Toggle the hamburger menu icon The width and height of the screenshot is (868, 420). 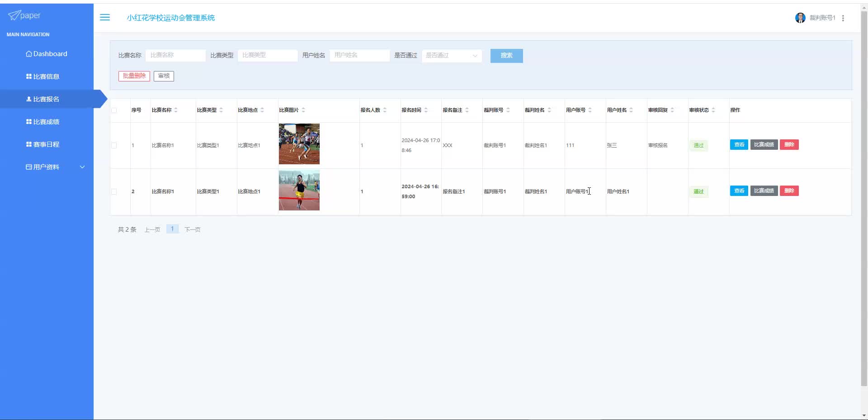[105, 17]
